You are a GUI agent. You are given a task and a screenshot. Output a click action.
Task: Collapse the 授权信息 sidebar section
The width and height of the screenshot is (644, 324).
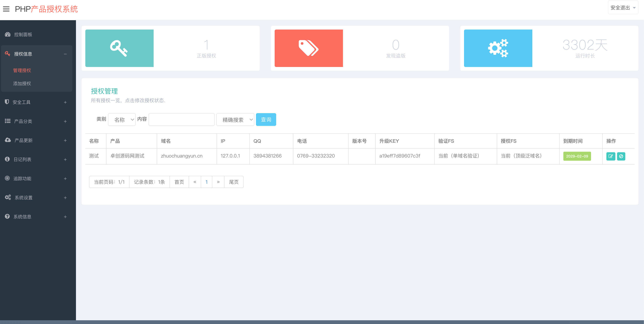coord(65,54)
